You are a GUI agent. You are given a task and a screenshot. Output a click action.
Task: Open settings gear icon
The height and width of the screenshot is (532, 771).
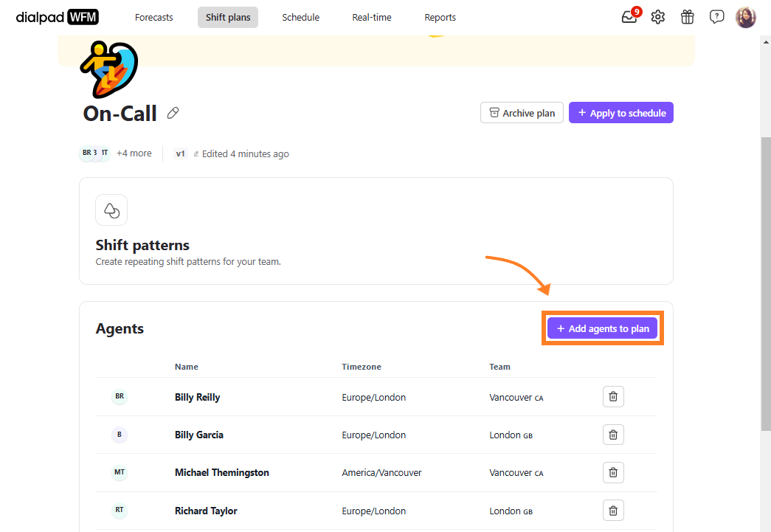click(x=658, y=17)
